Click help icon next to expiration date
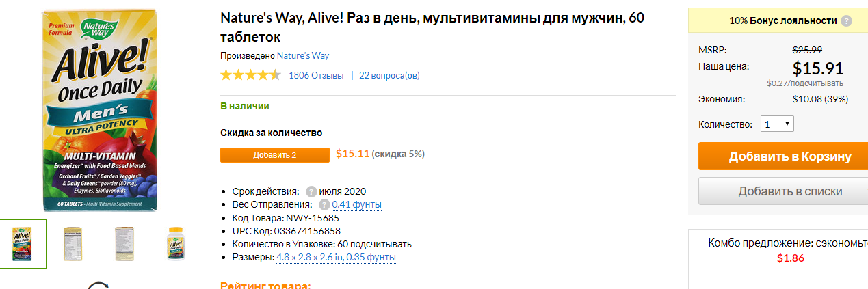Image resolution: width=868 pixels, height=289 pixels. pos(311,191)
